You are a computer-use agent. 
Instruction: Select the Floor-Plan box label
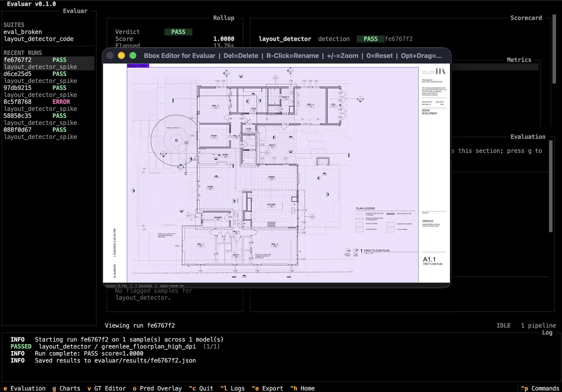pyautogui.click(x=138, y=66)
